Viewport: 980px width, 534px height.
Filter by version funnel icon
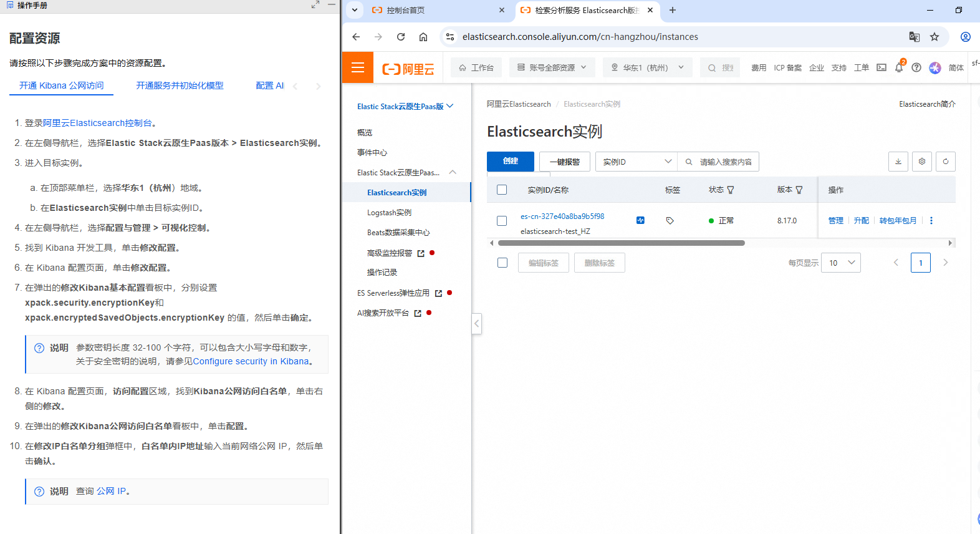click(799, 190)
